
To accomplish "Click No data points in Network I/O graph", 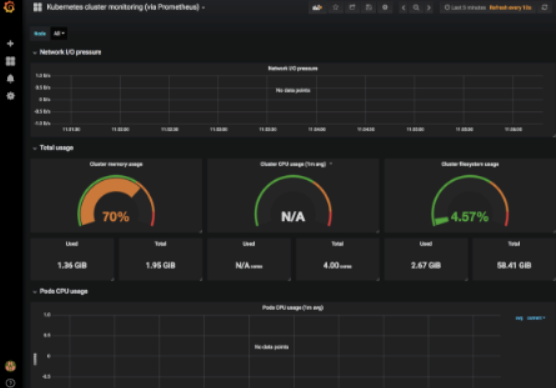I will 293,90.
